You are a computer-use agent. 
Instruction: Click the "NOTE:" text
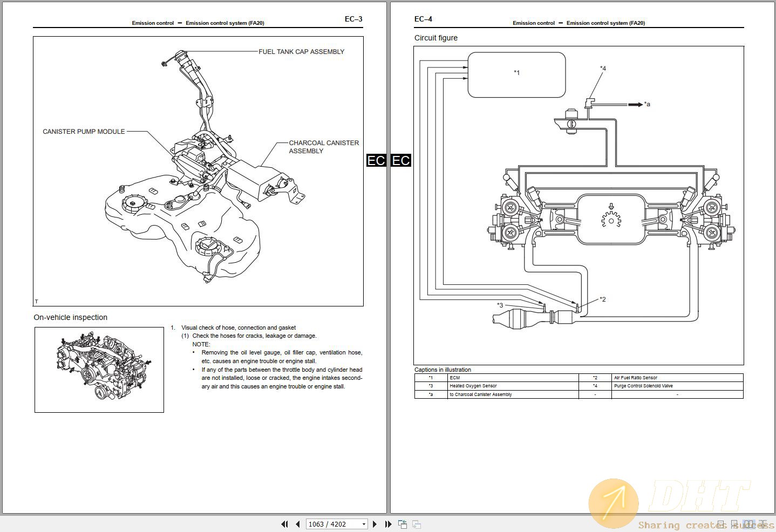click(201, 344)
